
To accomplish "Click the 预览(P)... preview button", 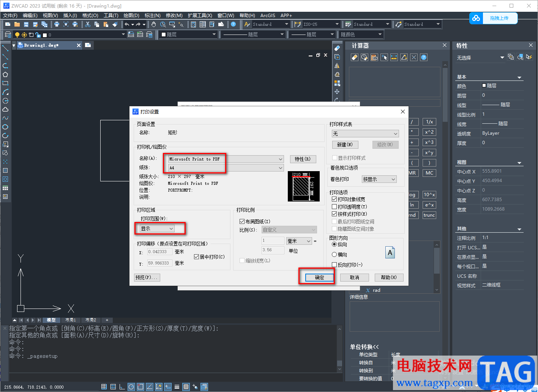I will pyautogui.click(x=147, y=277).
